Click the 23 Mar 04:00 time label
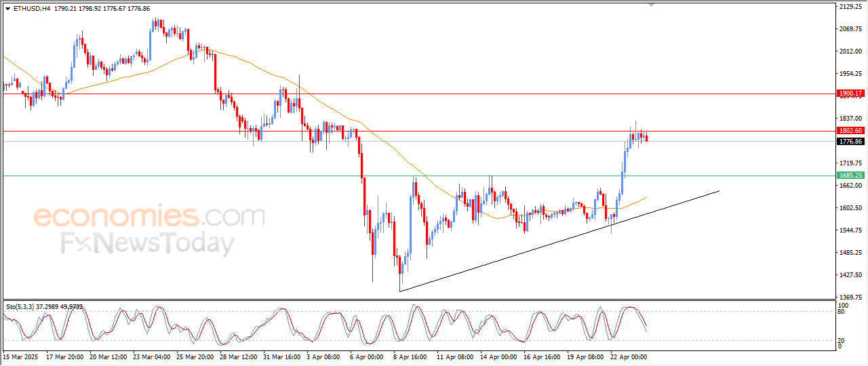Screen dimensions: 868x366 coord(152,356)
